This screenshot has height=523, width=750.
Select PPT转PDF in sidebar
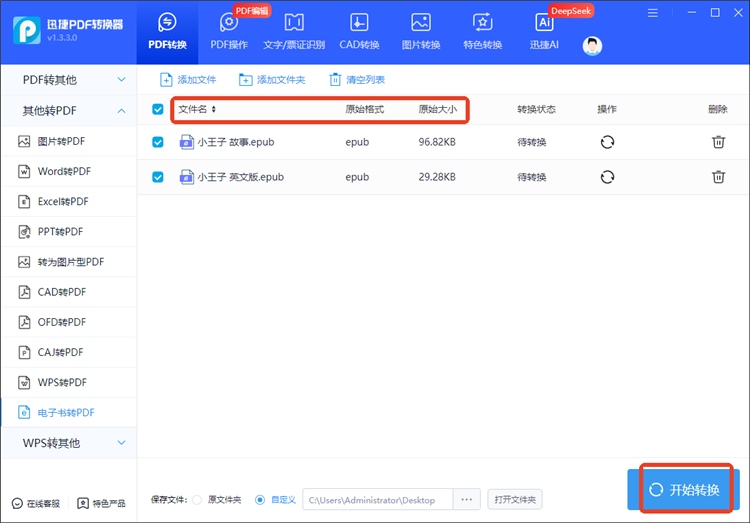point(69,232)
